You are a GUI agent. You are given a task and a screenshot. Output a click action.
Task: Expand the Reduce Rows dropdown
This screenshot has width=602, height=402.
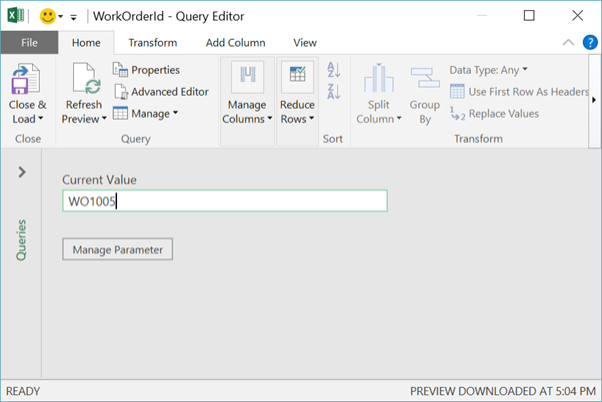(297, 112)
